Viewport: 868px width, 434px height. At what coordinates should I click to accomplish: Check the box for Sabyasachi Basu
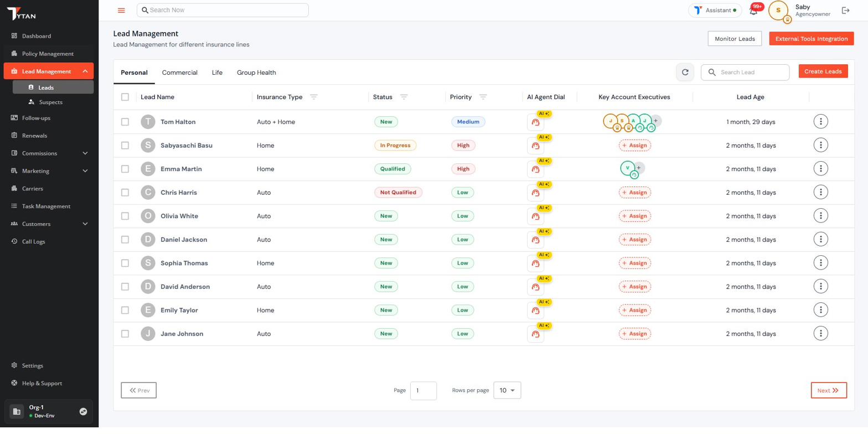125,146
